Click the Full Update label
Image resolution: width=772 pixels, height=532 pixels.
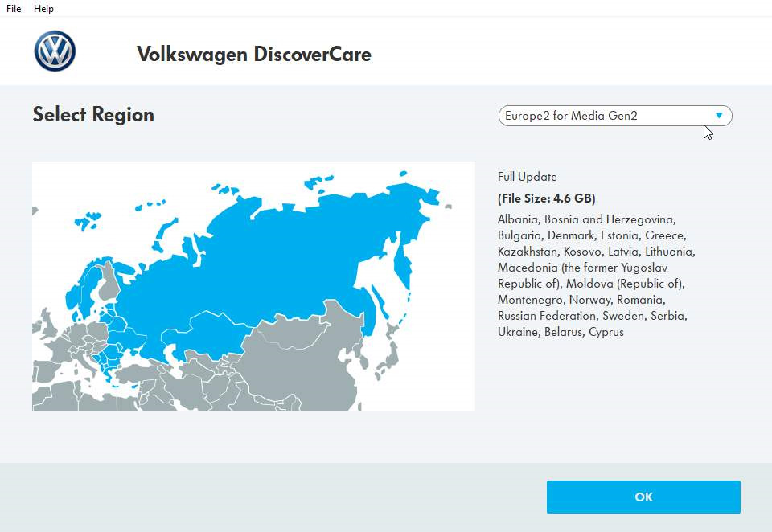pos(528,177)
